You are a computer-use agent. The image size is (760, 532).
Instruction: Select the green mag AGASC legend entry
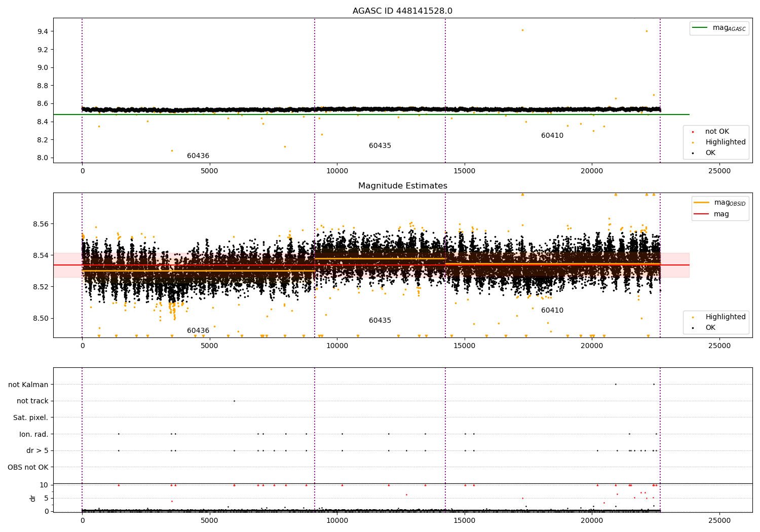pos(719,28)
